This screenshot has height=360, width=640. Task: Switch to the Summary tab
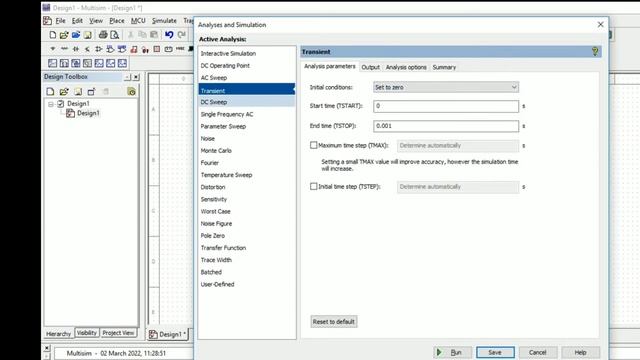pyautogui.click(x=444, y=67)
